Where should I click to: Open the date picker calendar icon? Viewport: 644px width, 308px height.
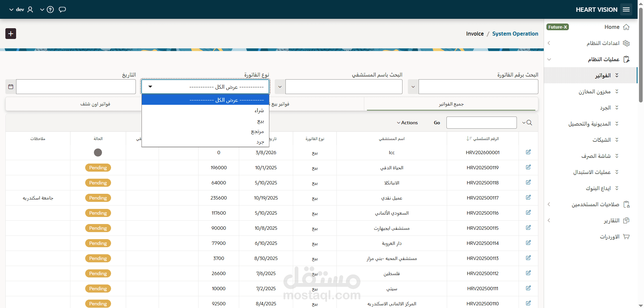(11, 87)
